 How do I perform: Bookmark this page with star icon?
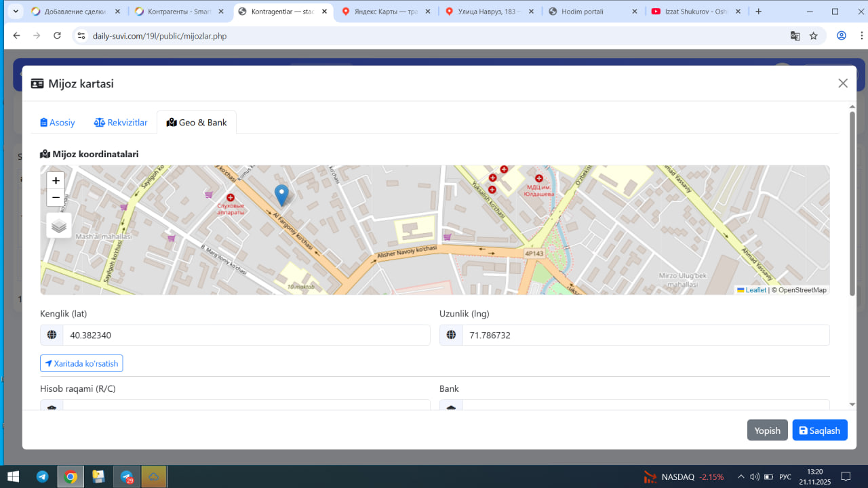(814, 36)
